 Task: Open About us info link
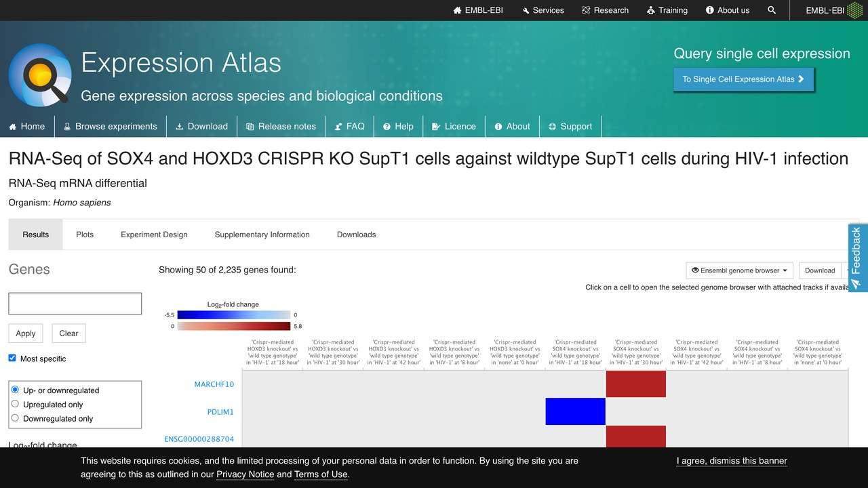(x=728, y=10)
